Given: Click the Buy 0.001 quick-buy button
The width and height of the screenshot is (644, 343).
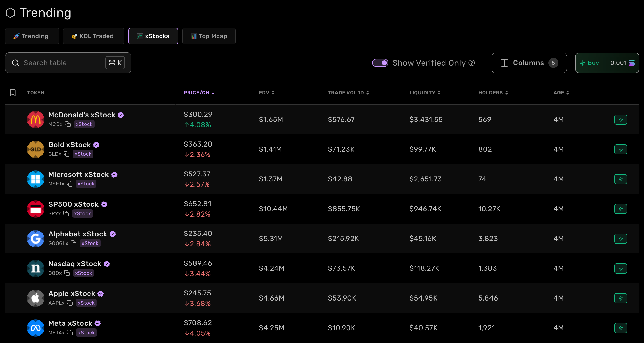Looking at the screenshot, I should coord(607,63).
